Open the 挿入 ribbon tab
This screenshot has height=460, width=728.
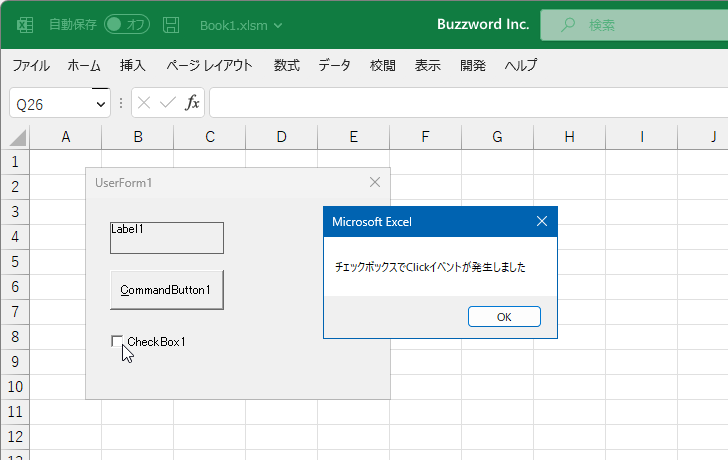tap(133, 65)
